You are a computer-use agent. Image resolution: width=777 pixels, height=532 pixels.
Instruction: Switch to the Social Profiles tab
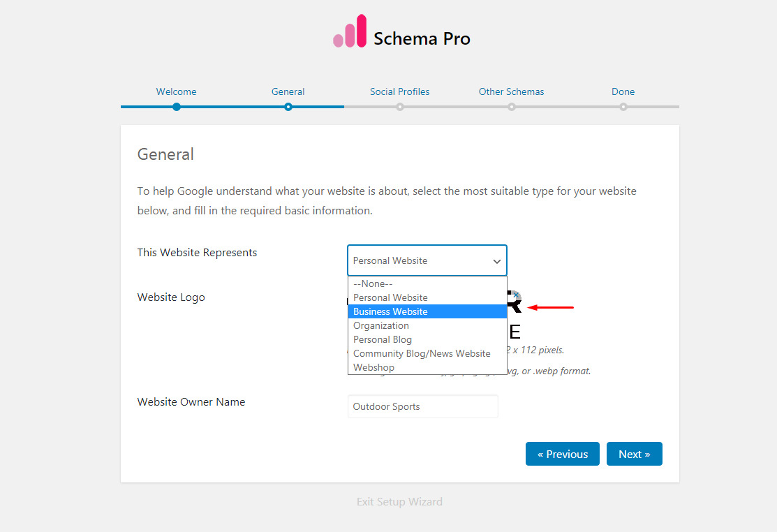[x=399, y=91]
